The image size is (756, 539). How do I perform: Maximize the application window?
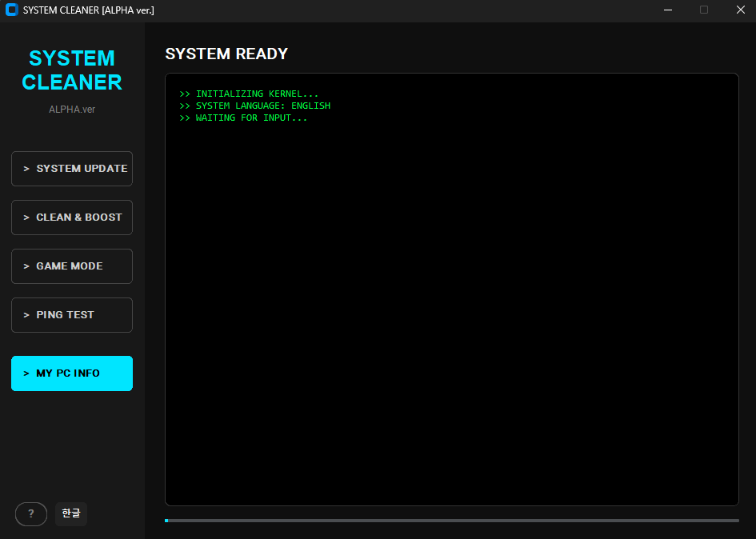tap(703, 10)
